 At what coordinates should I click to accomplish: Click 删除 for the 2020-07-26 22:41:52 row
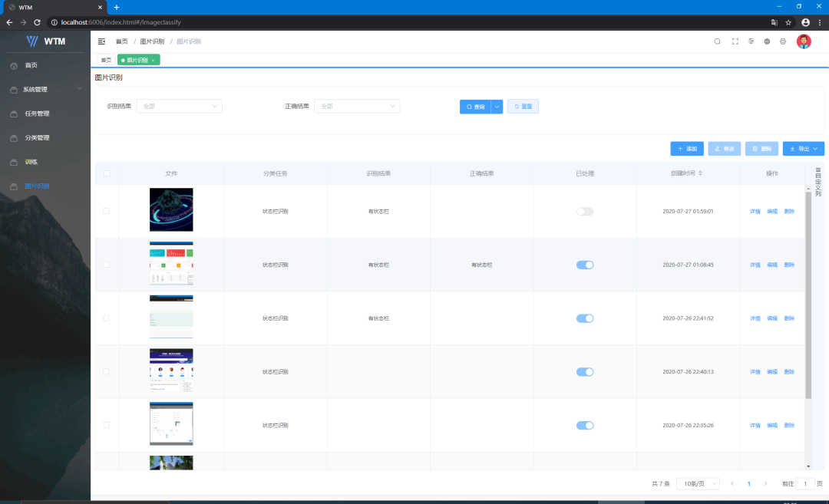(x=789, y=318)
